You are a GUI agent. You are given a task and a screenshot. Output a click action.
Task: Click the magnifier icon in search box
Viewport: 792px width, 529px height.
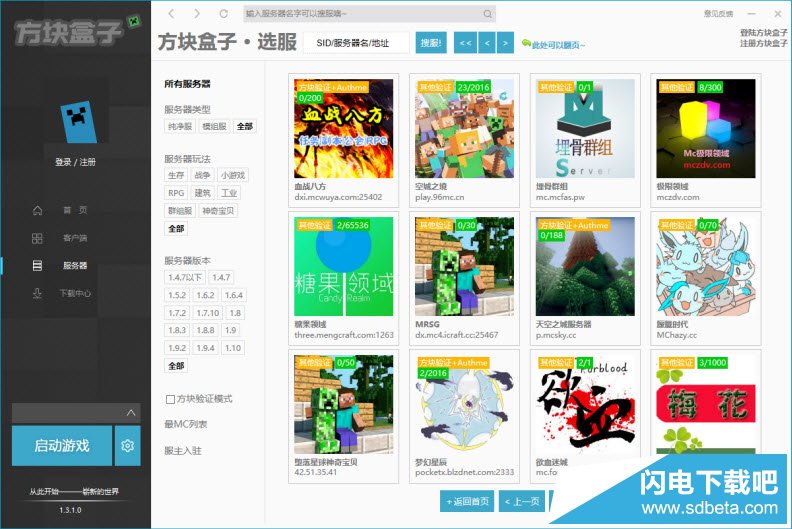coord(487,14)
